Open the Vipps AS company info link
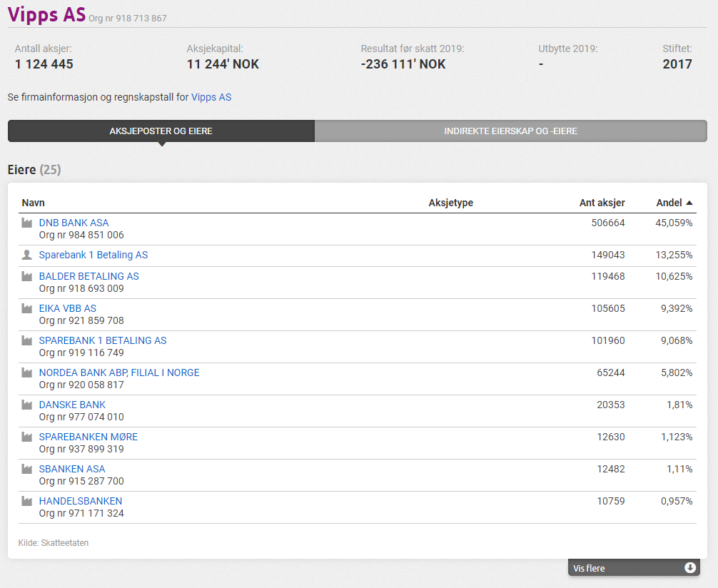This screenshot has width=718, height=588. click(x=211, y=97)
